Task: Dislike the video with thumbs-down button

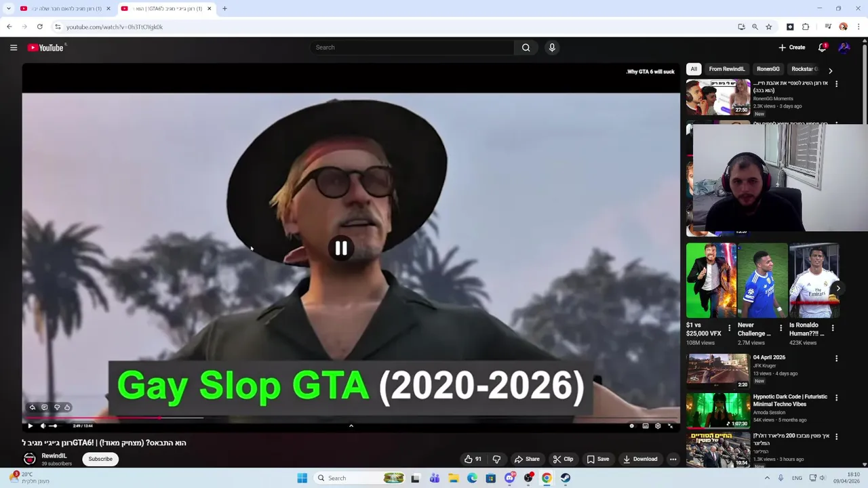Action: pyautogui.click(x=496, y=459)
